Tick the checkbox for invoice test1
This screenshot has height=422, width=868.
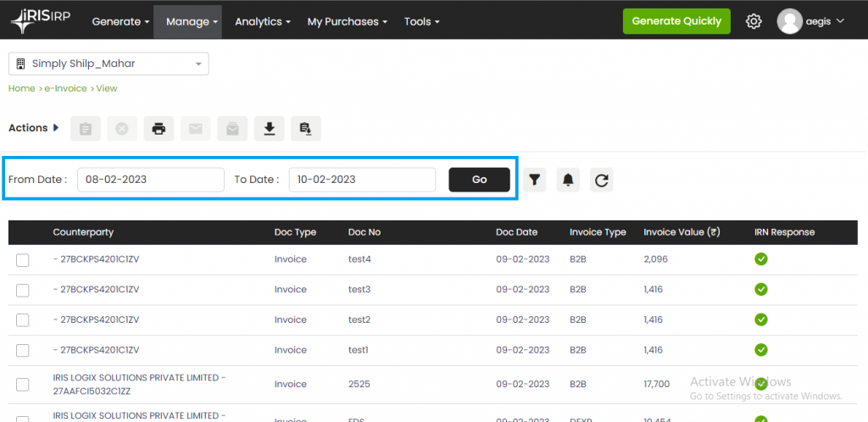(x=23, y=350)
